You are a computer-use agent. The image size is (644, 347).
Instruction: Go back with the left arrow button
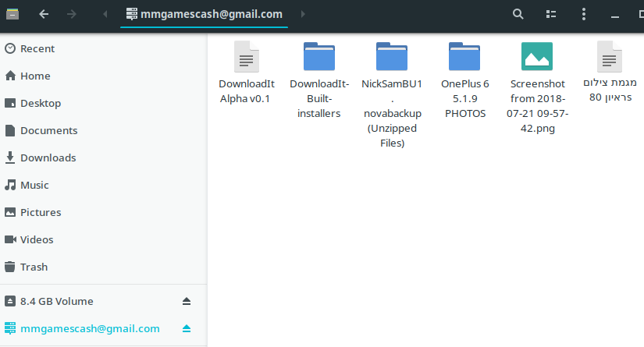[44, 14]
